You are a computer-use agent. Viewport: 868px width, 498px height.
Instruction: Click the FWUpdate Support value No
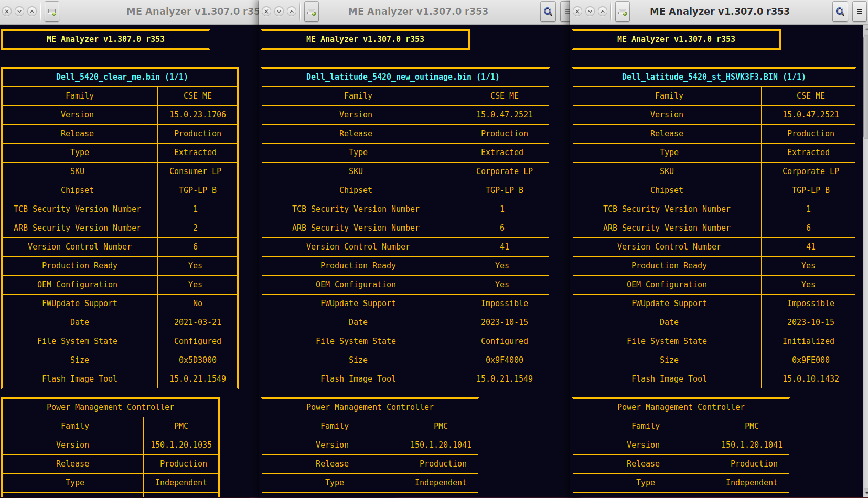(x=198, y=304)
